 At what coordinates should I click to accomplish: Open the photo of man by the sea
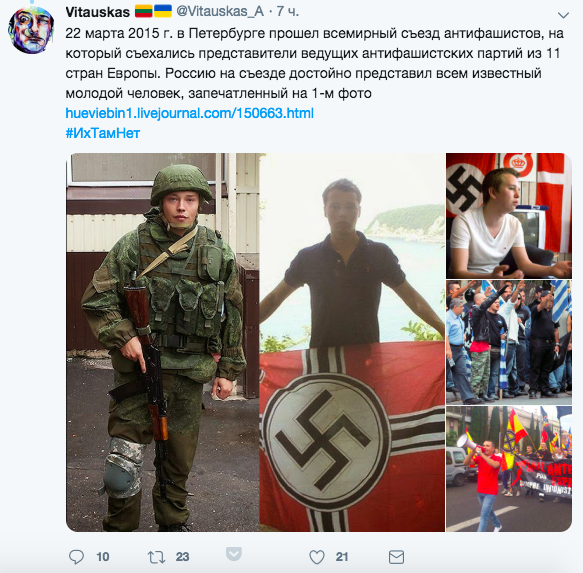pos(352,342)
